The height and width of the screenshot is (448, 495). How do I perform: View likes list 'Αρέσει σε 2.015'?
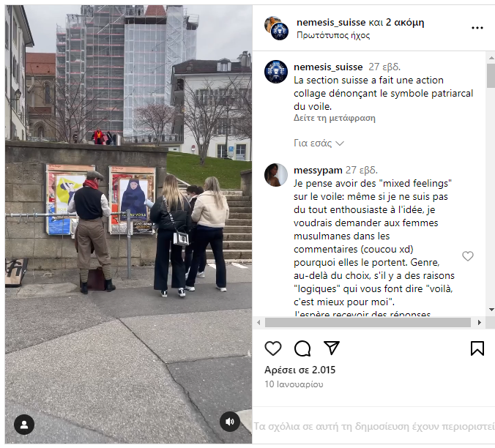coord(300,370)
